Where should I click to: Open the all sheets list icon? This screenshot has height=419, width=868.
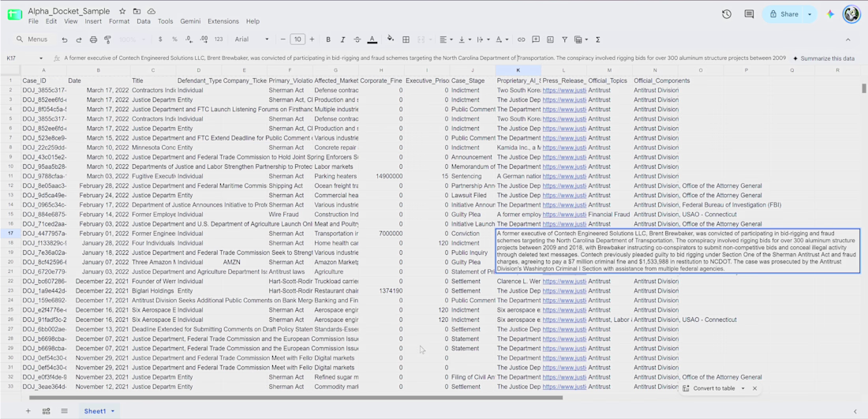click(x=64, y=410)
